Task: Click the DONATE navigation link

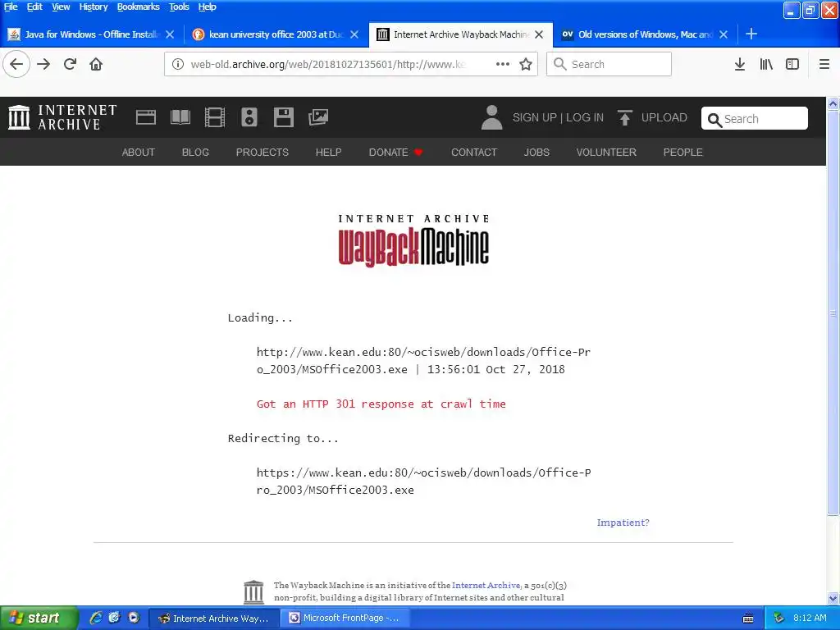Action: (395, 152)
